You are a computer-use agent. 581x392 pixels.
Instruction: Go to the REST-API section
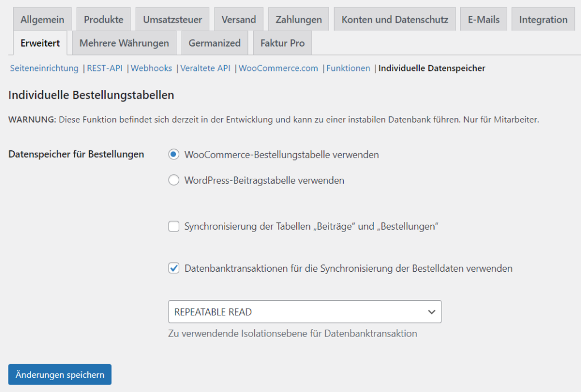[x=104, y=68]
